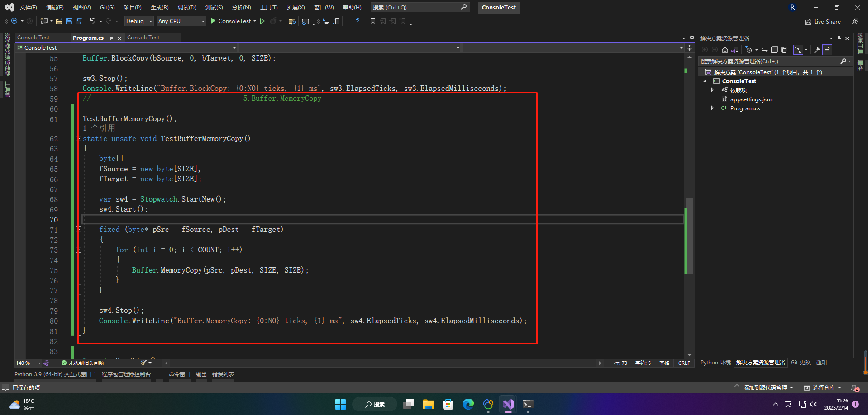Click the code cleanup broom icon
The image size is (868, 415).
click(143, 363)
